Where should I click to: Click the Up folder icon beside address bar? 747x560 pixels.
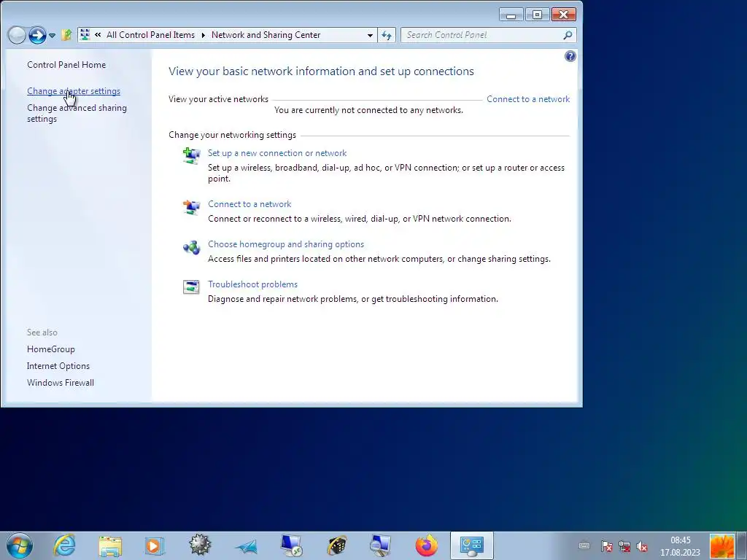click(x=66, y=35)
